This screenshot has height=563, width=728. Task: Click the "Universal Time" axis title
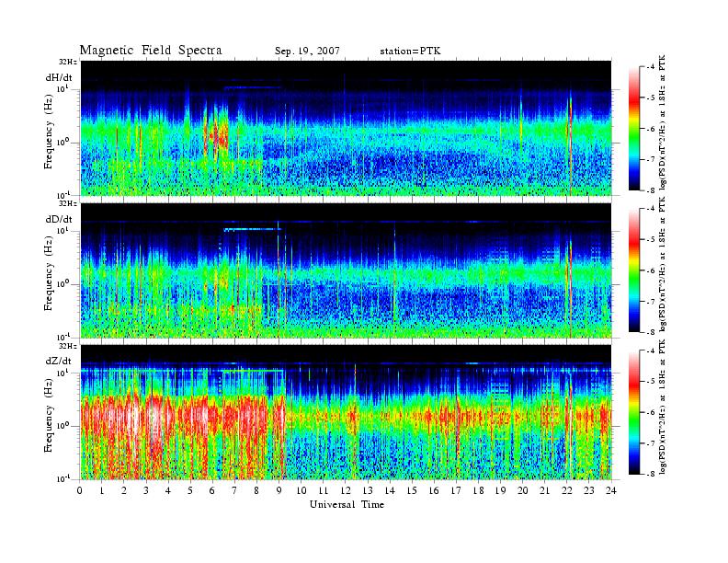pyautogui.click(x=347, y=504)
